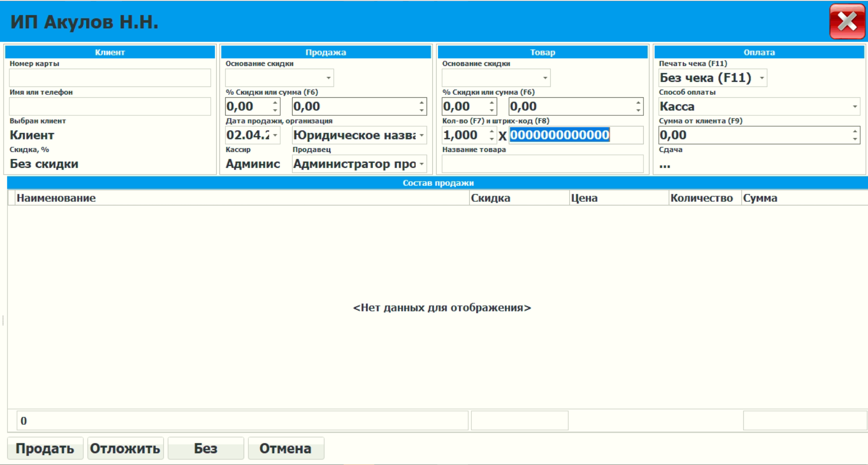Click the Номер карты input field
868x465 pixels.
[110, 78]
